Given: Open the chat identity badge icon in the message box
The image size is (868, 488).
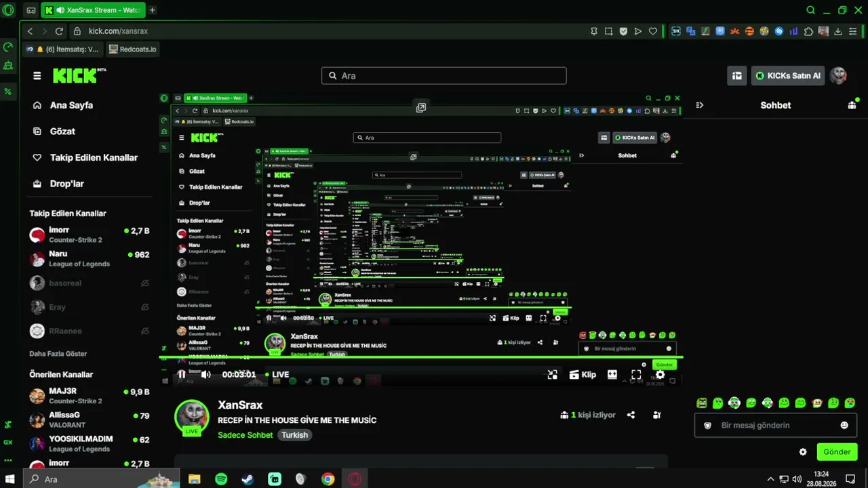Looking at the screenshot, I should pos(708,426).
